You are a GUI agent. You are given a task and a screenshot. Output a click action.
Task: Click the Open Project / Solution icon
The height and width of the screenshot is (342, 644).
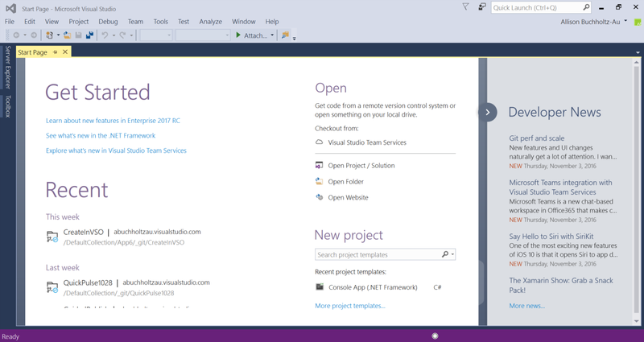(319, 166)
